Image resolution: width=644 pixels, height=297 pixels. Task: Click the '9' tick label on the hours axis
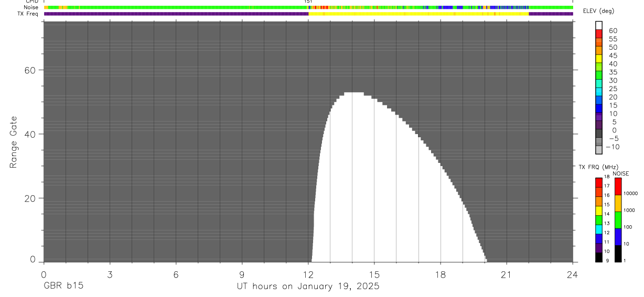(242, 274)
